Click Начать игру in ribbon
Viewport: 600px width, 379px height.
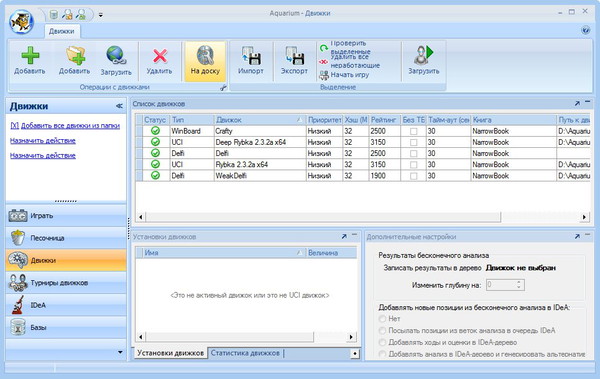coord(349,75)
